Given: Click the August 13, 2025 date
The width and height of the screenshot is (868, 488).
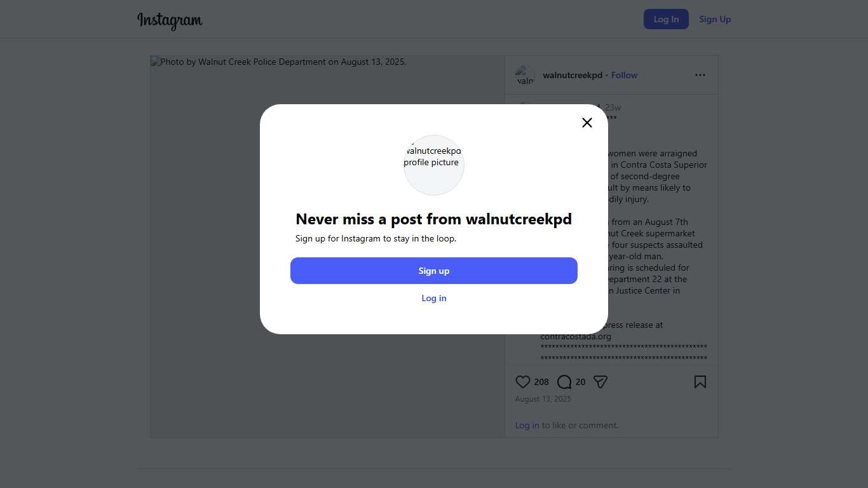Looking at the screenshot, I should [x=543, y=399].
